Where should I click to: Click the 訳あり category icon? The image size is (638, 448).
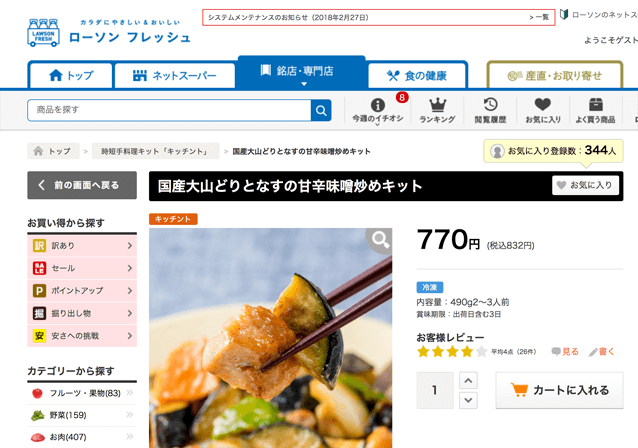(x=39, y=246)
